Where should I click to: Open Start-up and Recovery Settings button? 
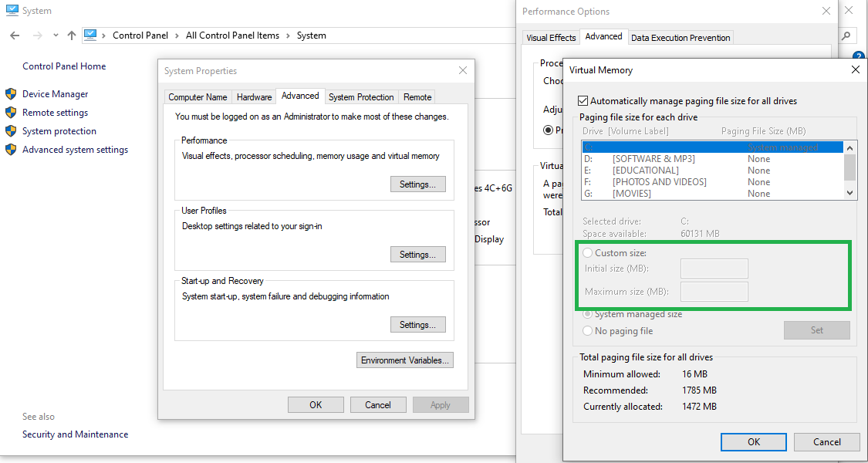coord(418,325)
